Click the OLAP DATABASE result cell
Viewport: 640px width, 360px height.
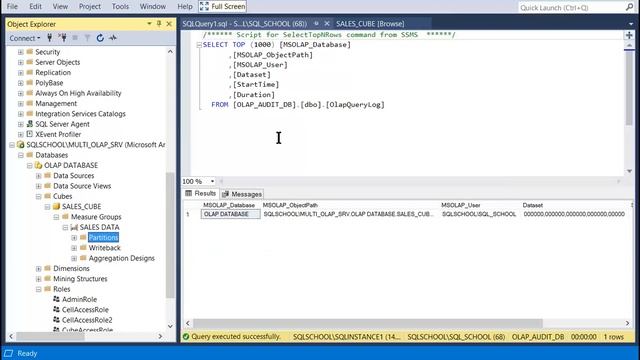click(231, 214)
